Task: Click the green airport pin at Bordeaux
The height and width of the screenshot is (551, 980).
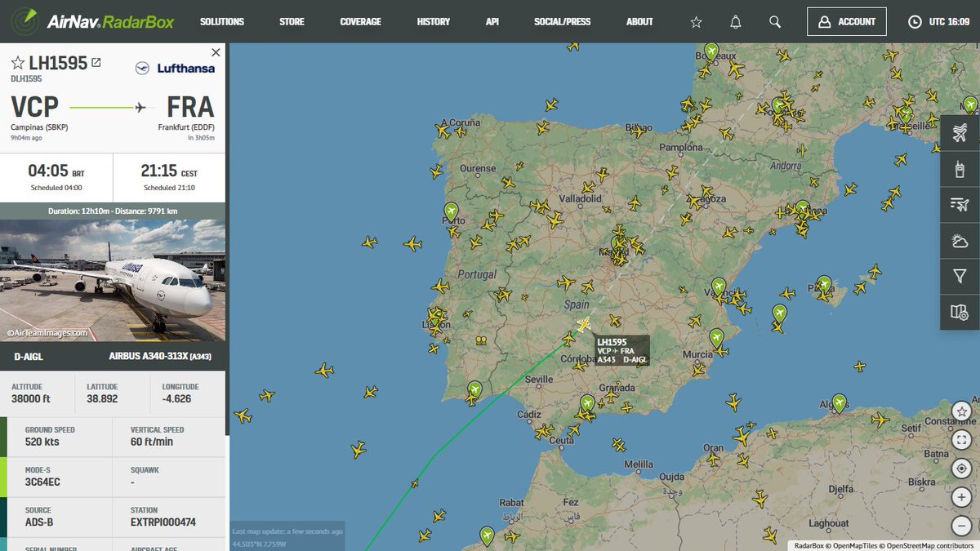Action: coord(711,52)
